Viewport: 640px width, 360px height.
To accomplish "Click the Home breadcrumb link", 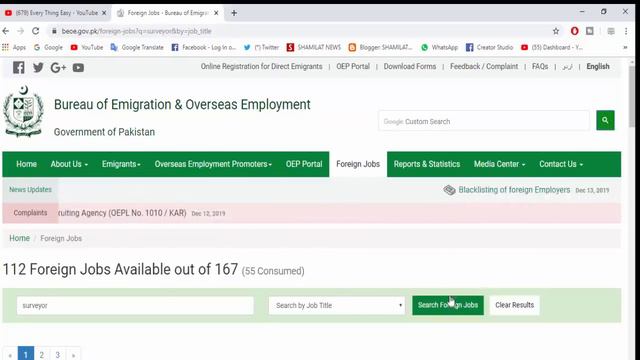I will point(20,238).
